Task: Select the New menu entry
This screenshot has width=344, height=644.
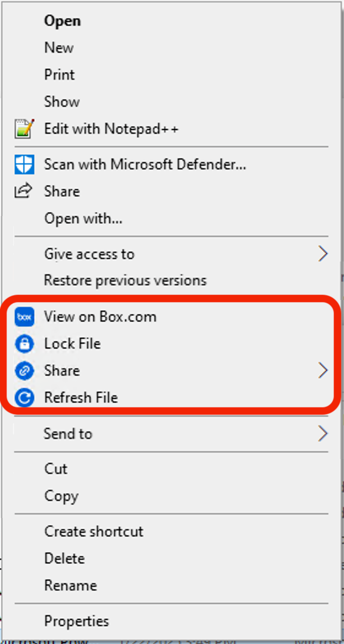Action: pyautogui.click(x=59, y=48)
